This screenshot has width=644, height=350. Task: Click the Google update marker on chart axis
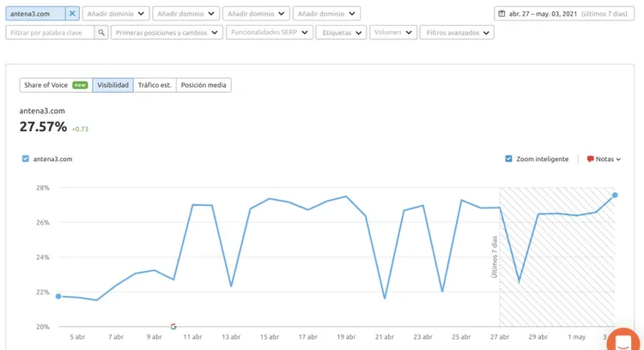click(173, 327)
